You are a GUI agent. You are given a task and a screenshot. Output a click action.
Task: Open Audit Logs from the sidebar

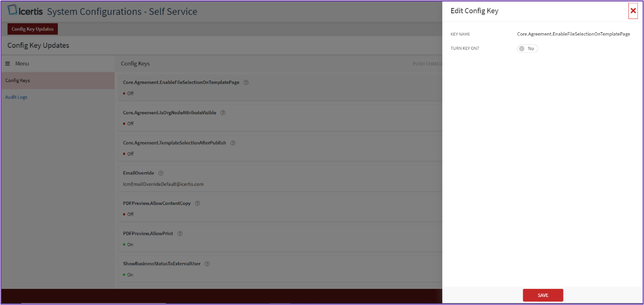point(16,97)
